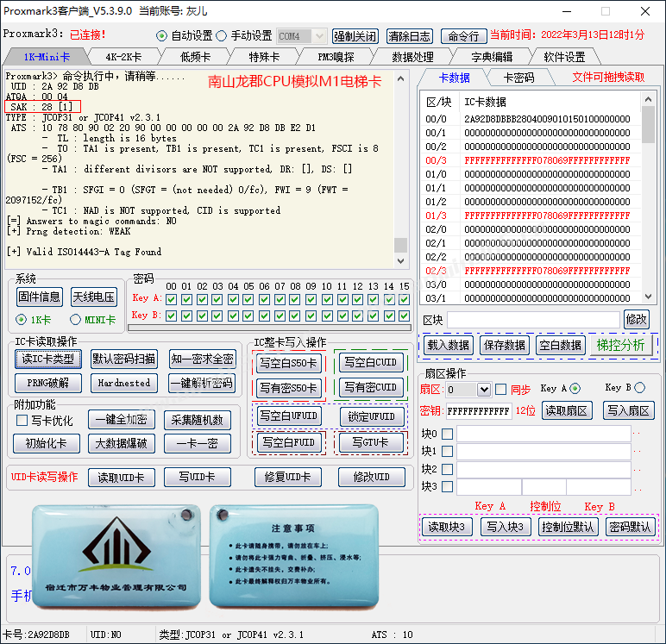Open the 软件设置 tab
This screenshot has height=644, width=666.
pyautogui.click(x=564, y=57)
